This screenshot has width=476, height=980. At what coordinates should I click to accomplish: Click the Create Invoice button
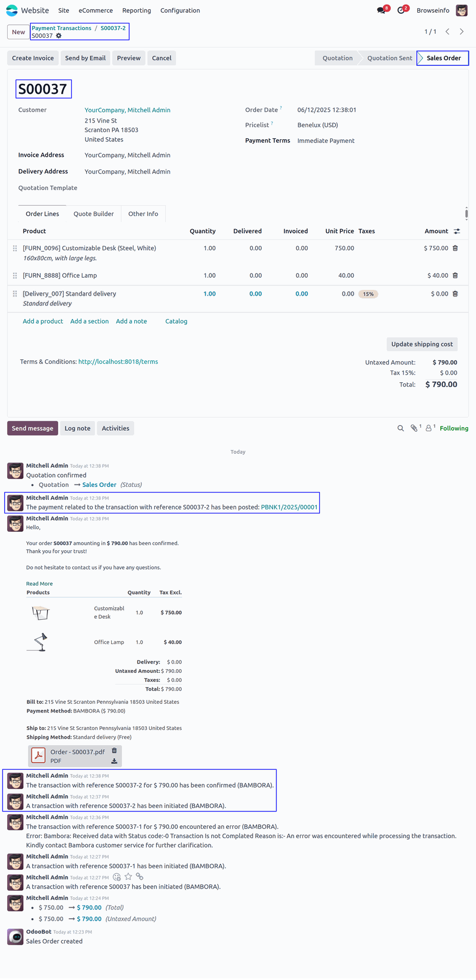[x=33, y=58]
